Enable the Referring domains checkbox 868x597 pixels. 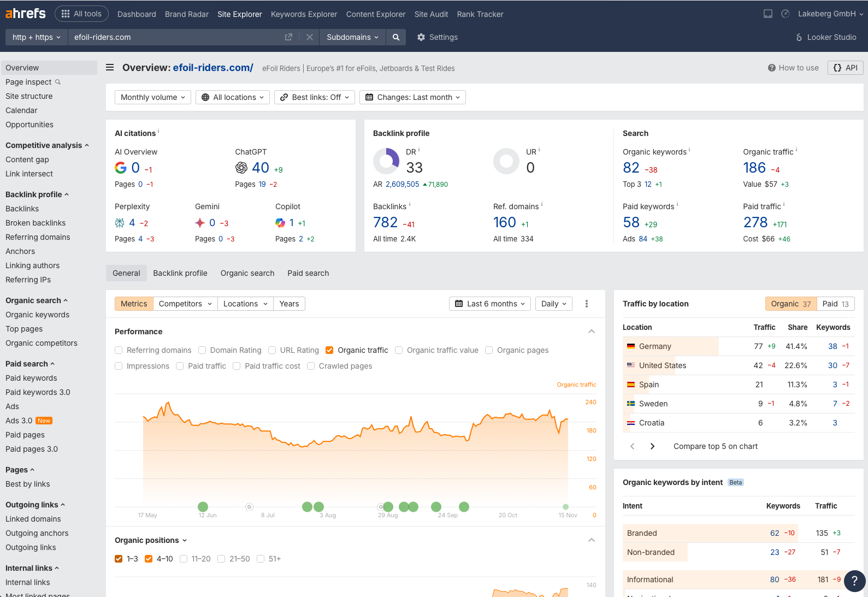point(119,350)
